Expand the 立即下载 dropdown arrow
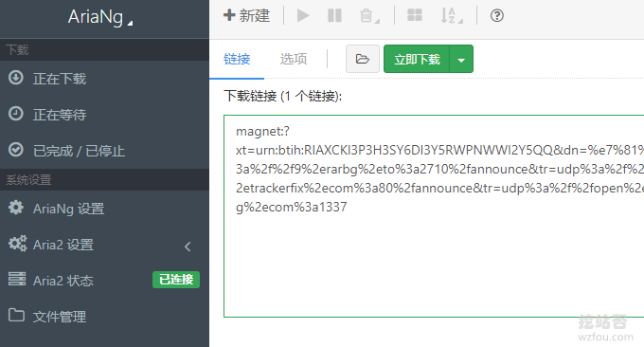The height and width of the screenshot is (347, 644). coord(461,59)
